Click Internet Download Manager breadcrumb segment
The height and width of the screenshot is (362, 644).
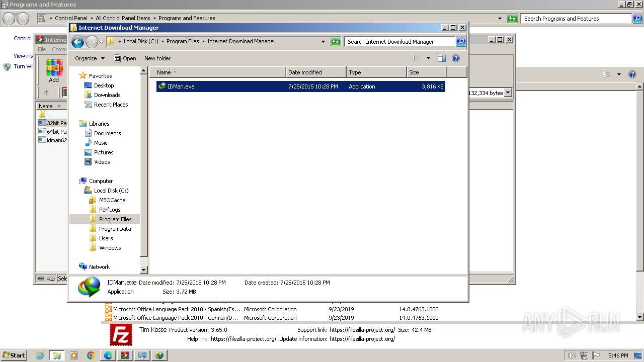click(x=242, y=42)
